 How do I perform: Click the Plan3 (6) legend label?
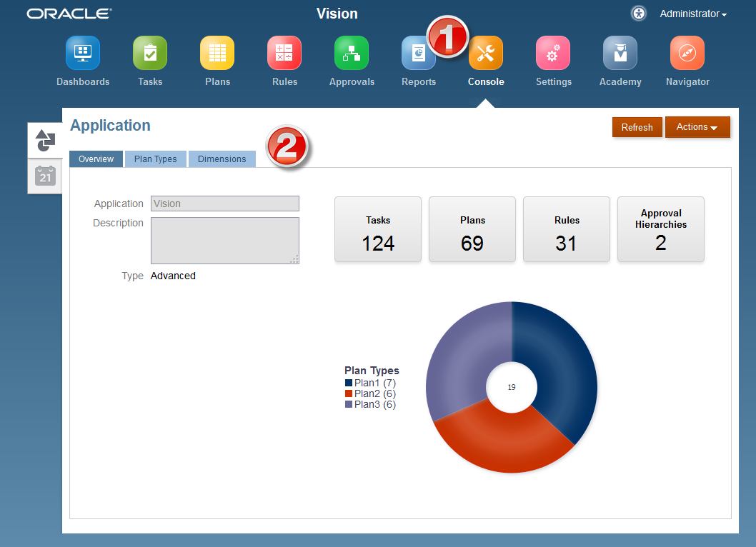tap(375, 404)
